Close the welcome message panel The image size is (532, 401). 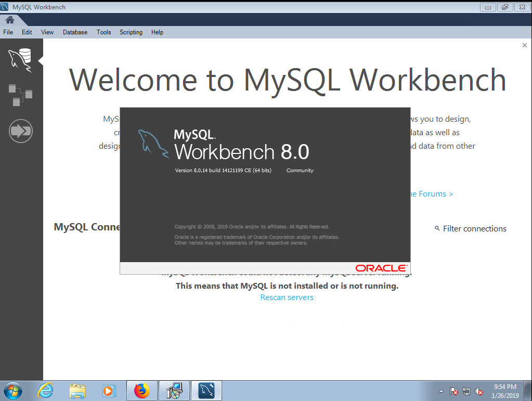[x=524, y=46]
